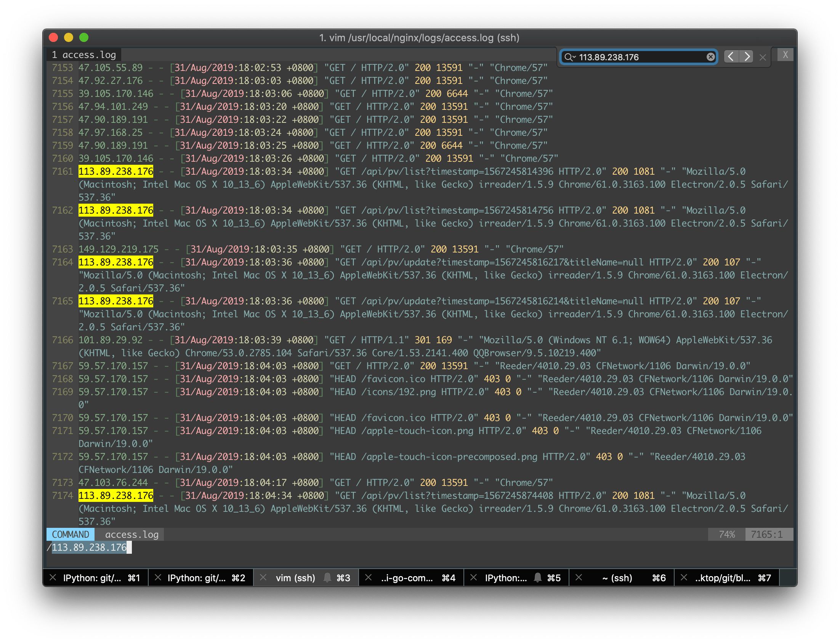Click highlighted IP on line 7174
Screen dimensions: 840x643
[116, 496]
